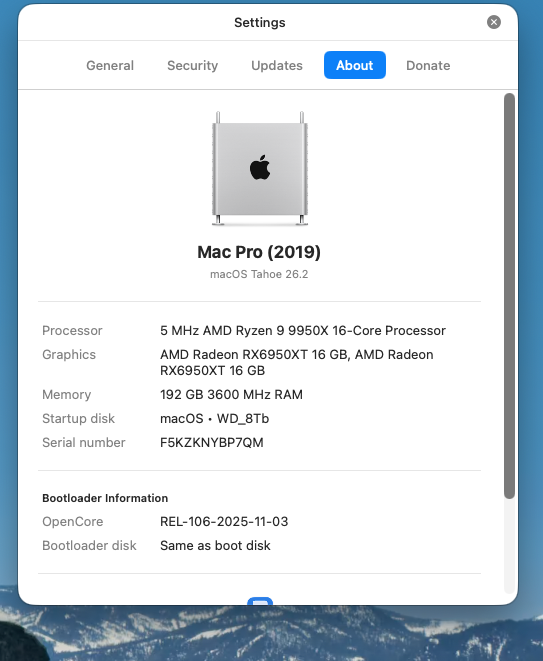The image size is (543, 661).
Task: Click the macOS Tahoe 26.2 version text
Action: (259, 274)
